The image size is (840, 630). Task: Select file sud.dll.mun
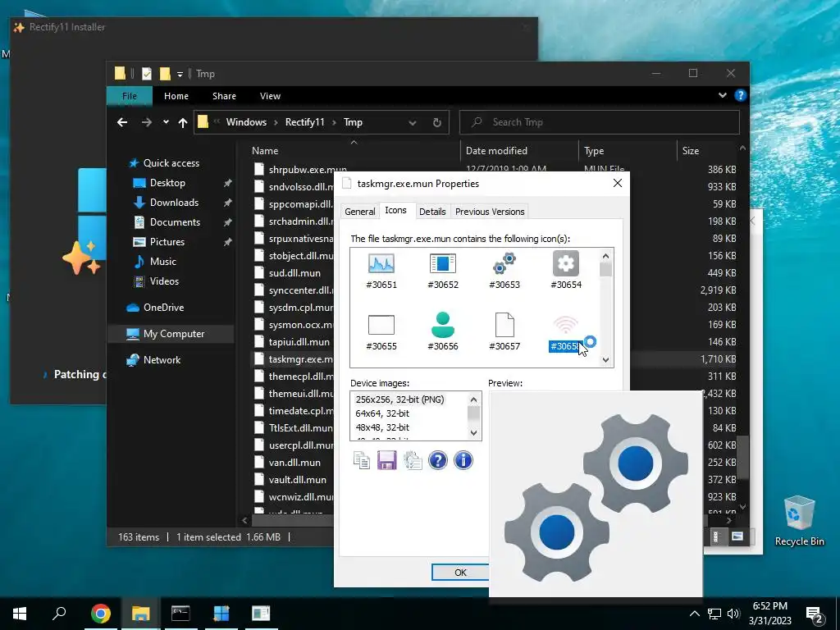pyautogui.click(x=294, y=273)
